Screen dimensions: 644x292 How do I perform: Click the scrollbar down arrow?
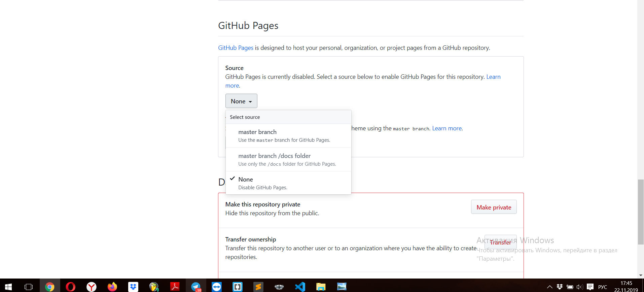[x=641, y=275]
